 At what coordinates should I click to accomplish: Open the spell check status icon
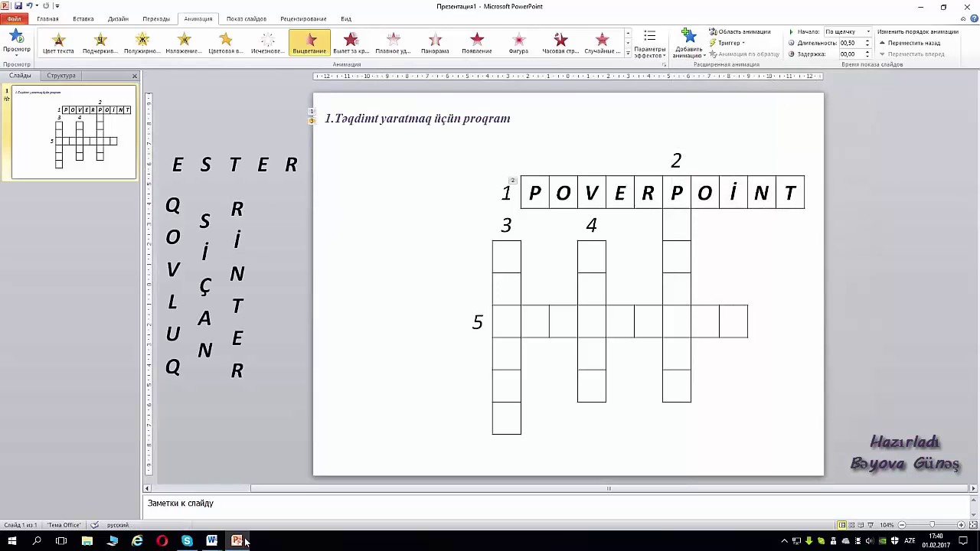95,525
